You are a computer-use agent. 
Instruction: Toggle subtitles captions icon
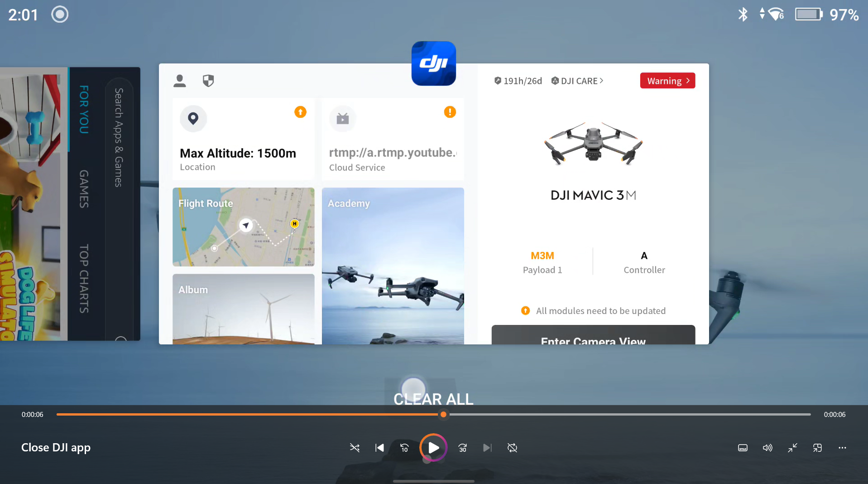point(743,448)
